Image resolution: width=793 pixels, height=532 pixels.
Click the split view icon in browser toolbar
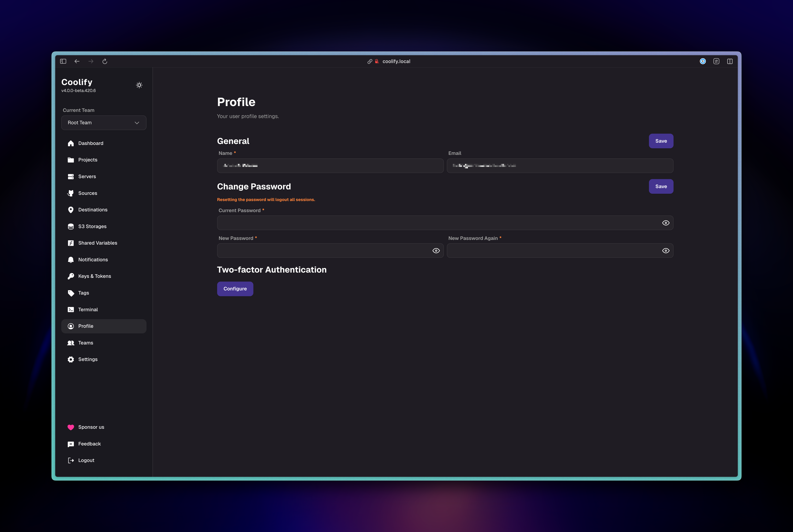coord(730,61)
